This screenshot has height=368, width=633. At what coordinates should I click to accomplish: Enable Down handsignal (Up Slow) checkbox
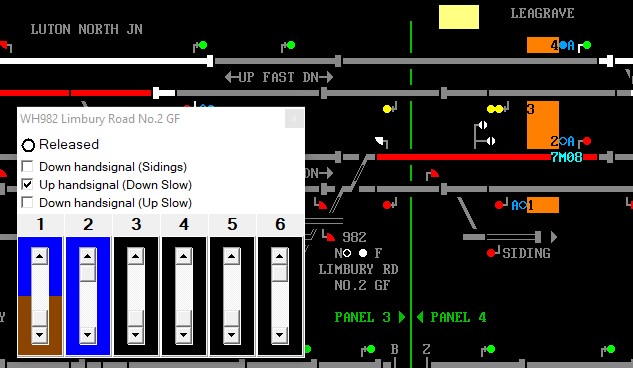27,202
